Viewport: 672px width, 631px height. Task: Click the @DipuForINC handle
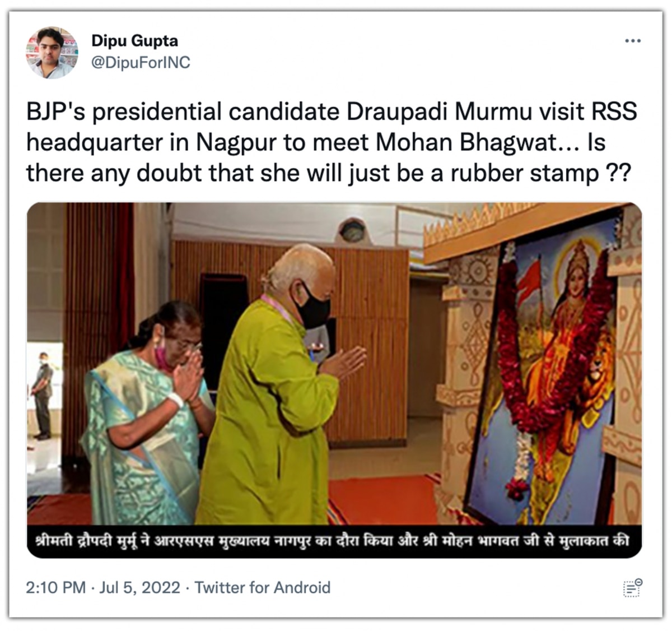(141, 62)
